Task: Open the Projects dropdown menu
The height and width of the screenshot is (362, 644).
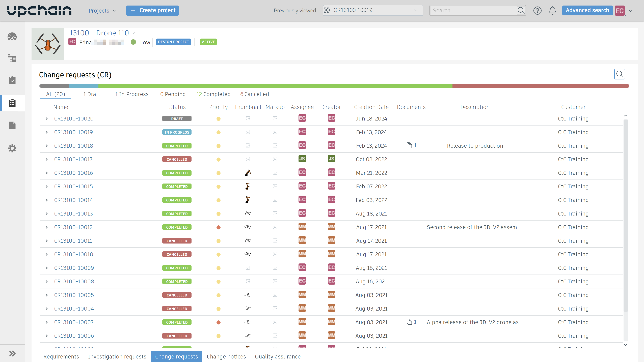Action: tap(102, 11)
